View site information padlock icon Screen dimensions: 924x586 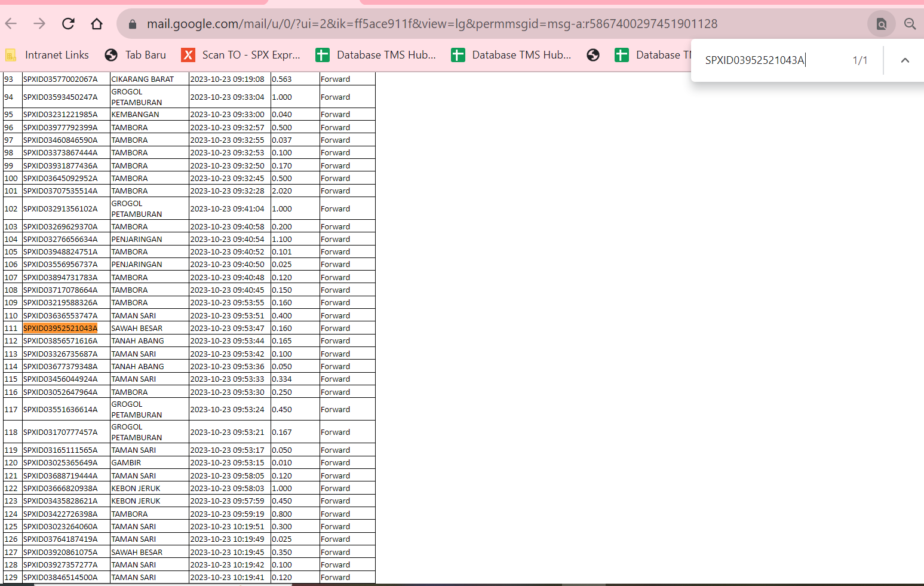[x=133, y=24]
